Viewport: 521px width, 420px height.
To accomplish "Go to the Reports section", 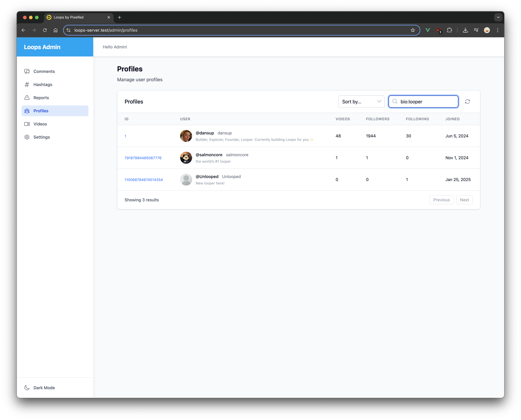I will (x=55, y=97).
